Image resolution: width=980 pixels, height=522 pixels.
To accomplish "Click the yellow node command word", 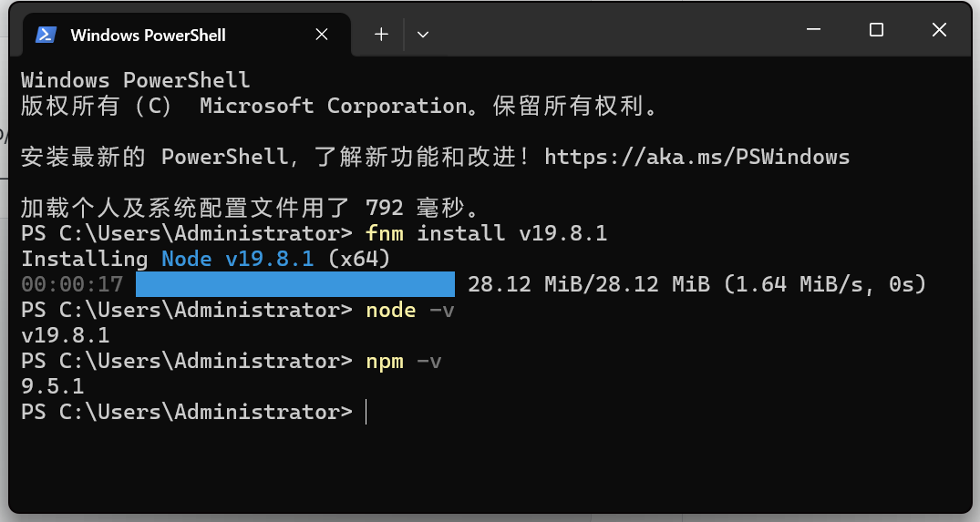I will tap(391, 311).
